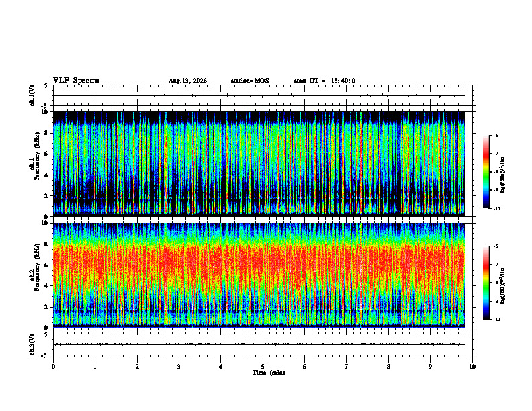Image resolution: width=532 pixels, height=411 pixels.
Task: Click time axis tick label "4"
Action: (x=221, y=367)
